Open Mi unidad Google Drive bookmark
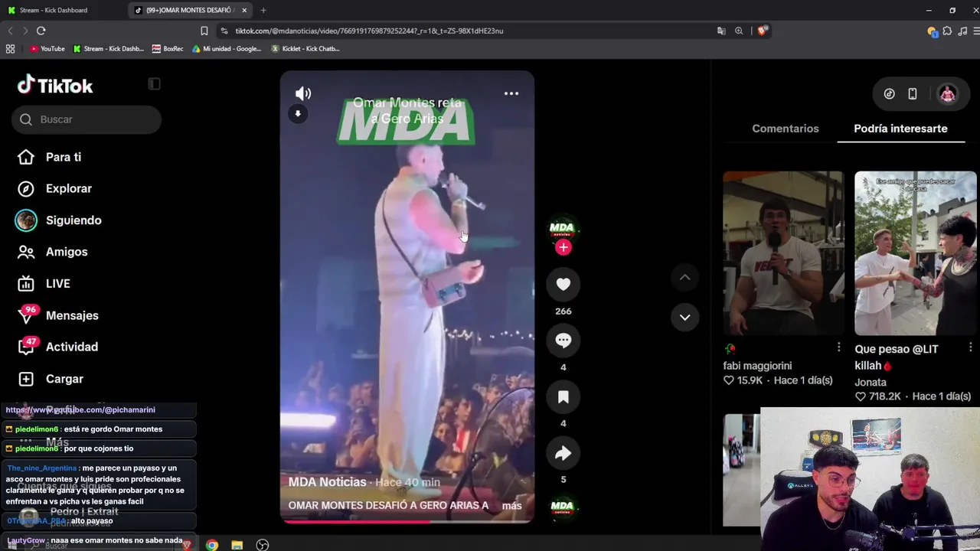The width and height of the screenshot is (980, 551). [227, 49]
